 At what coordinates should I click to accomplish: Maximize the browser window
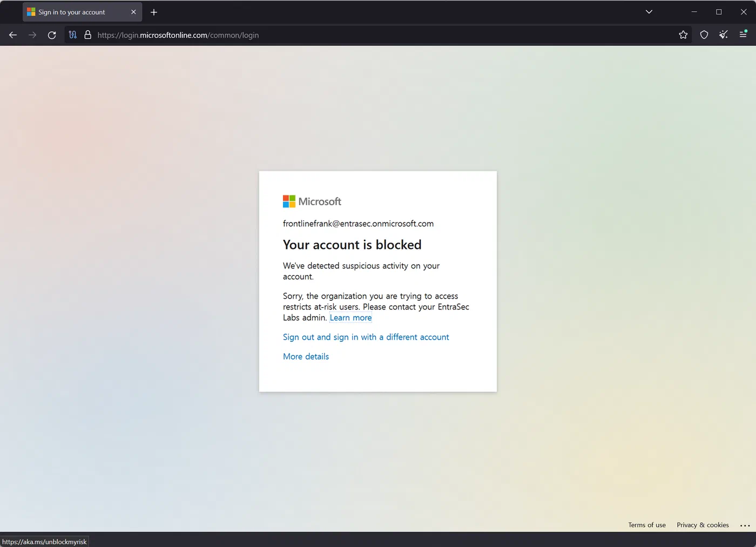click(x=719, y=12)
